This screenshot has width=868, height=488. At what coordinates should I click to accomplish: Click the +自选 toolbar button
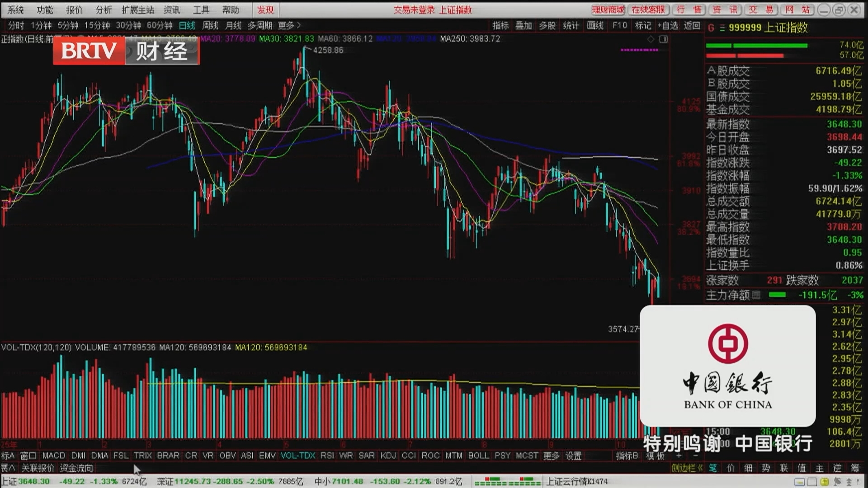[668, 26]
